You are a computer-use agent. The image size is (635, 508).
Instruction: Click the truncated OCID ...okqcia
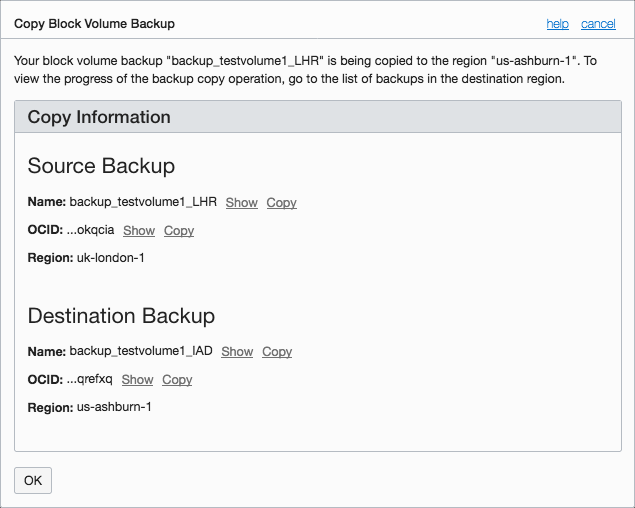(x=90, y=230)
